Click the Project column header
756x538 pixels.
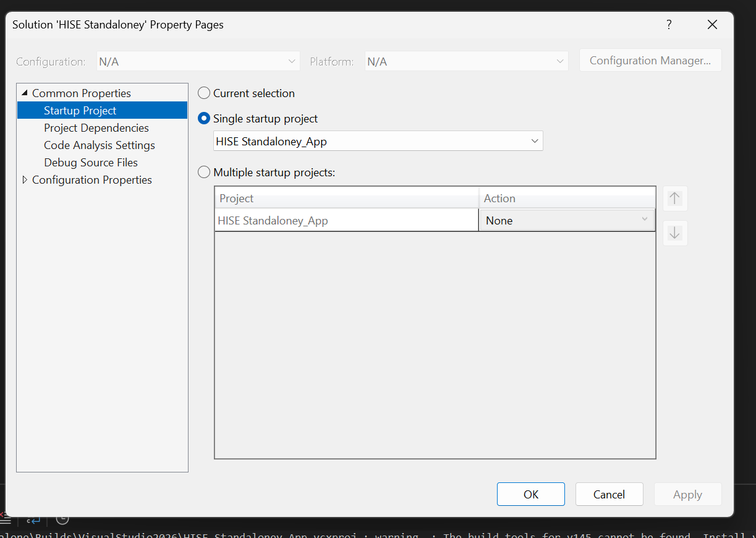[347, 199]
